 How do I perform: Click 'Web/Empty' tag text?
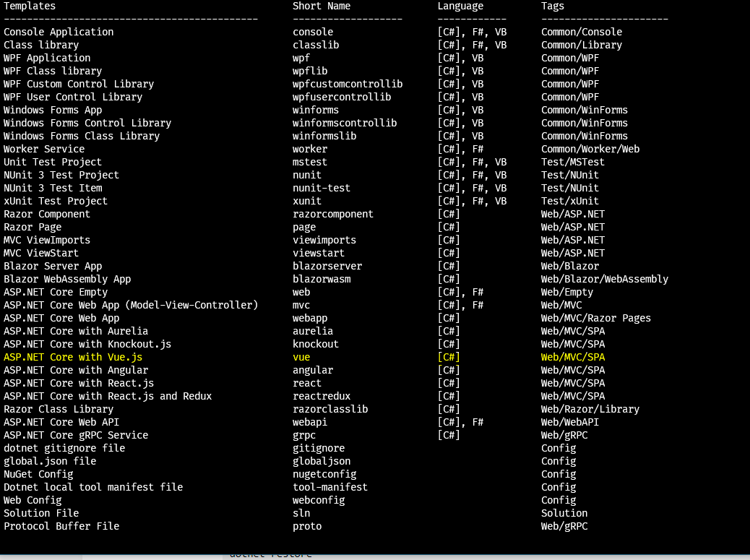567,292
